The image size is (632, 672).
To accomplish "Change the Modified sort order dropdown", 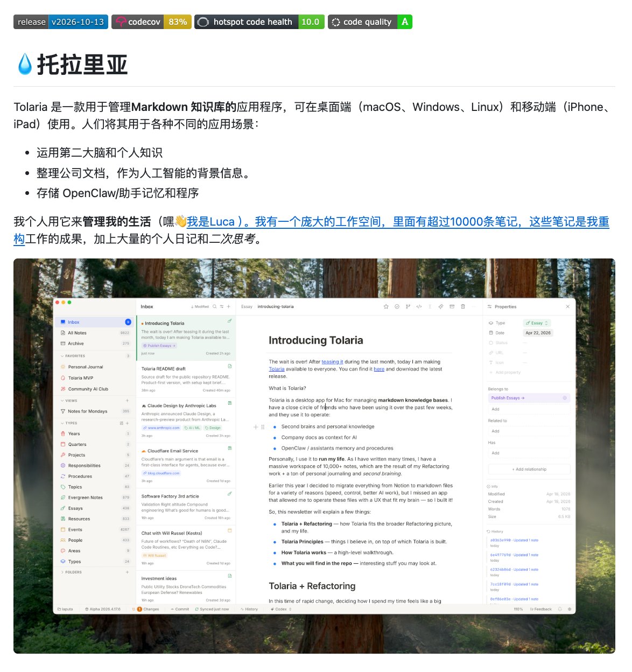I will click(200, 306).
